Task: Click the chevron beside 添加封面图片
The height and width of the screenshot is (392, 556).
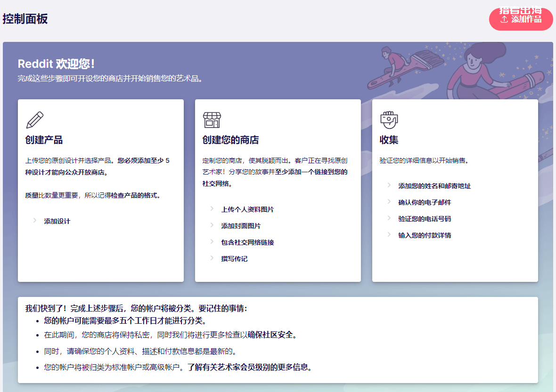Action: (x=212, y=225)
